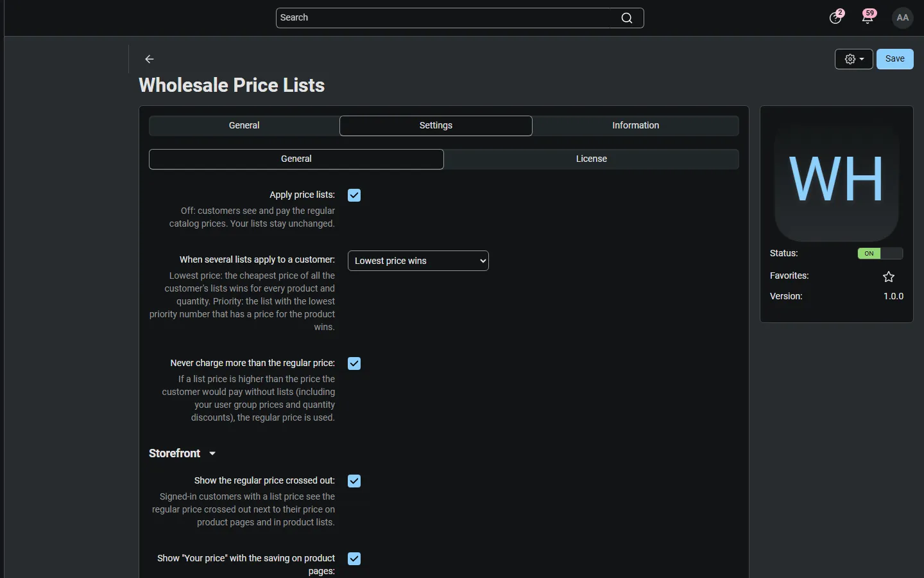The height and width of the screenshot is (578, 924).
Task: Click the Favorites label
Action: click(x=789, y=276)
